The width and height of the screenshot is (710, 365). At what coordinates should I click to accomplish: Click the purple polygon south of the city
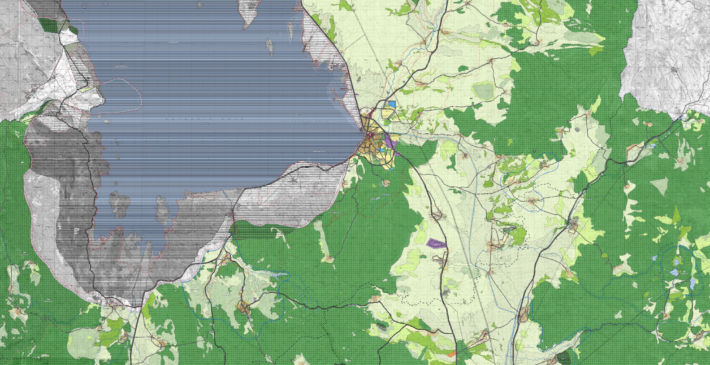[436, 243]
